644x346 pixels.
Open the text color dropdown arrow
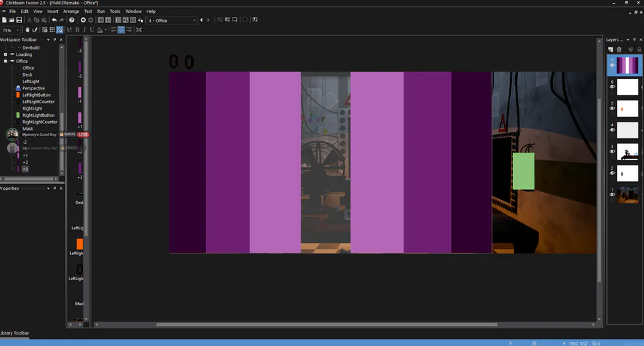click(x=106, y=29)
